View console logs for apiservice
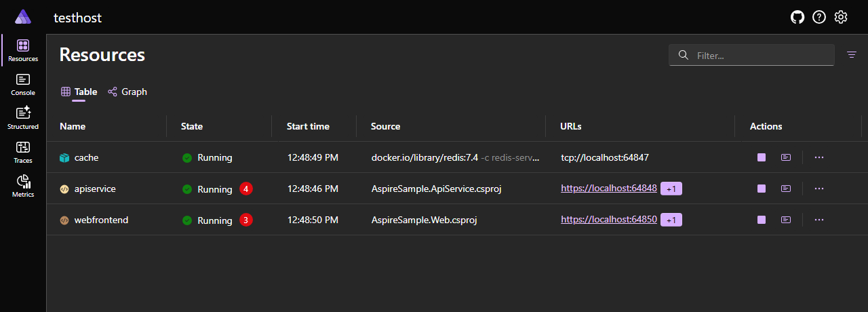Image resolution: width=868 pixels, height=312 pixels. (x=785, y=189)
